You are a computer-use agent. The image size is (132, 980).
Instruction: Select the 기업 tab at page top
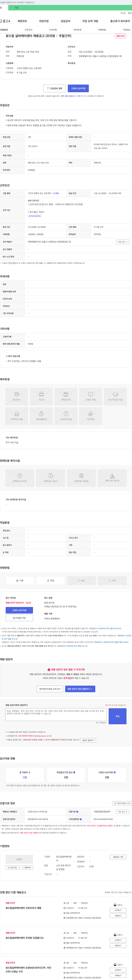(16, 8)
